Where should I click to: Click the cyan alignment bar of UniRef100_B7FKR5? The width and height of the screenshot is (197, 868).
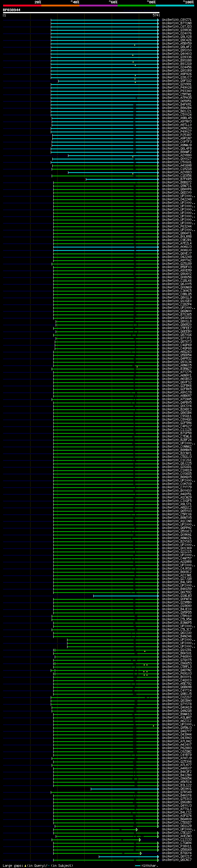[x=122, y=179]
